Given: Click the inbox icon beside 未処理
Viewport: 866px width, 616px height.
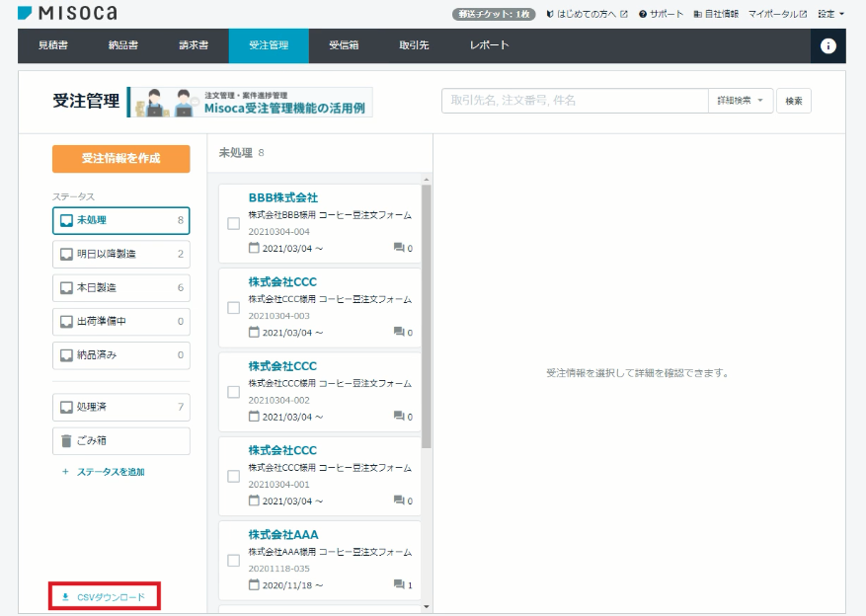Looking at the screenshot, I should click(66, 220).
